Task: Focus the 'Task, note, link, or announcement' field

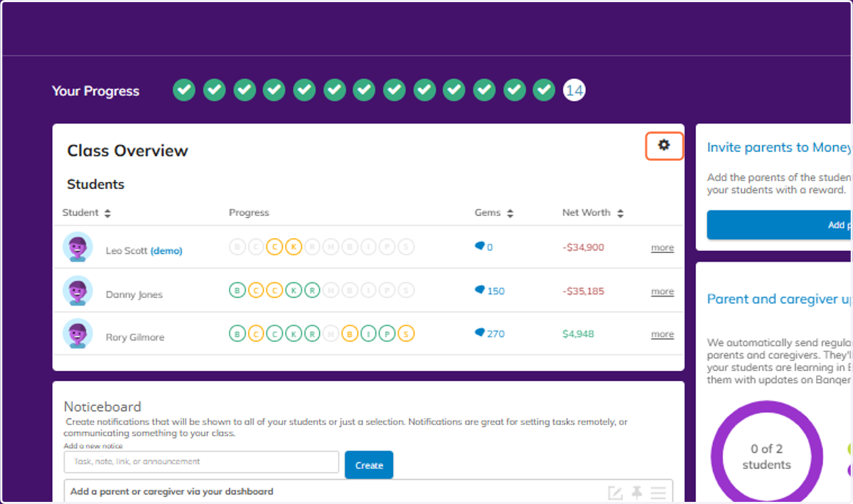Action: point(201,461)
